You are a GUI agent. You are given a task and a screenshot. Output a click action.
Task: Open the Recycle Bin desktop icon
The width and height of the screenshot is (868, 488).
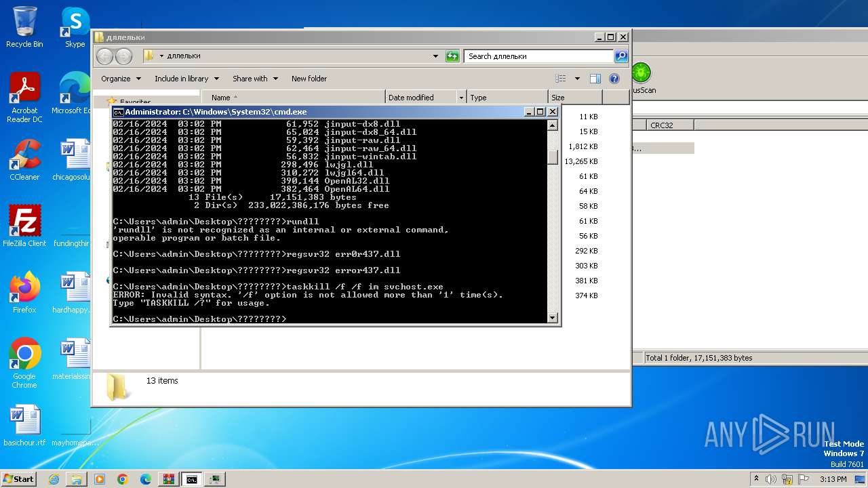[24, 27]
